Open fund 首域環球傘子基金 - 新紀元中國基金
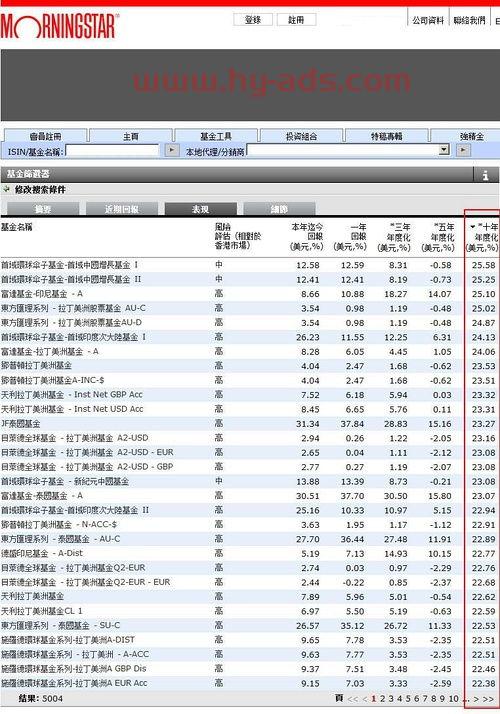This screenshot has width=500, height=714. click(65, 481)
